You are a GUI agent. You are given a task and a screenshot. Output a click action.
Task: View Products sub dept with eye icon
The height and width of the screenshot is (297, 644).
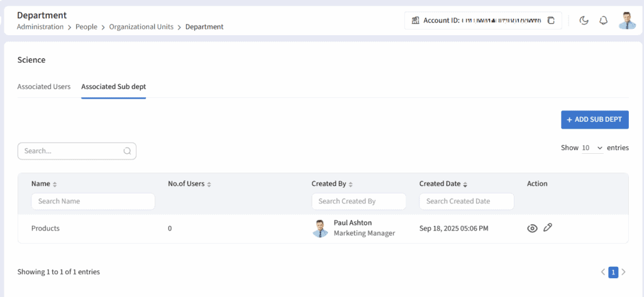532,229
